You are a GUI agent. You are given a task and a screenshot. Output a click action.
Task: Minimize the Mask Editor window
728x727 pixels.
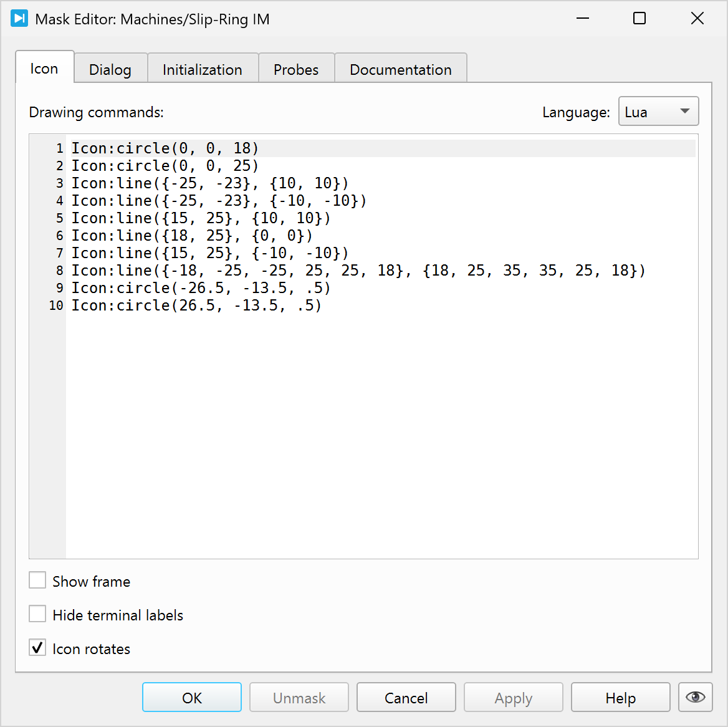click(582, 19)
